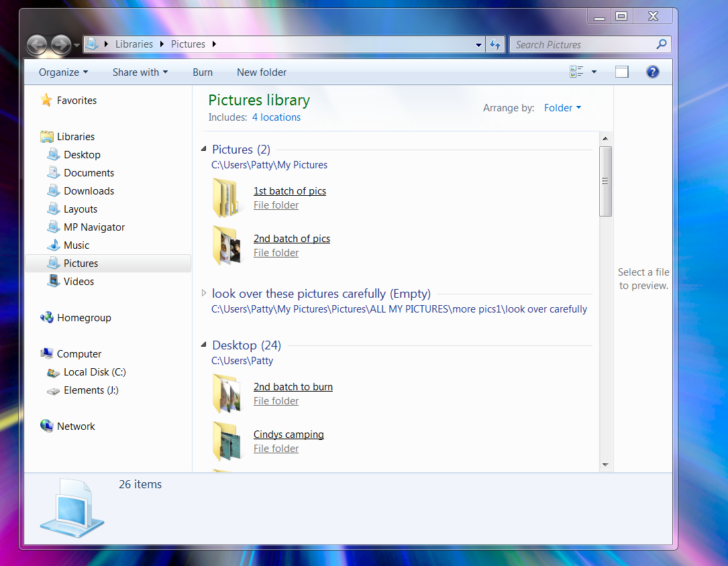Open the Desktop library
The image size is (728, 566).
[82, 154]
